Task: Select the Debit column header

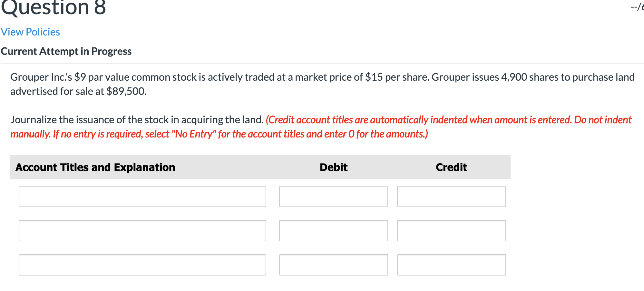Action: (x=333, y=167)
